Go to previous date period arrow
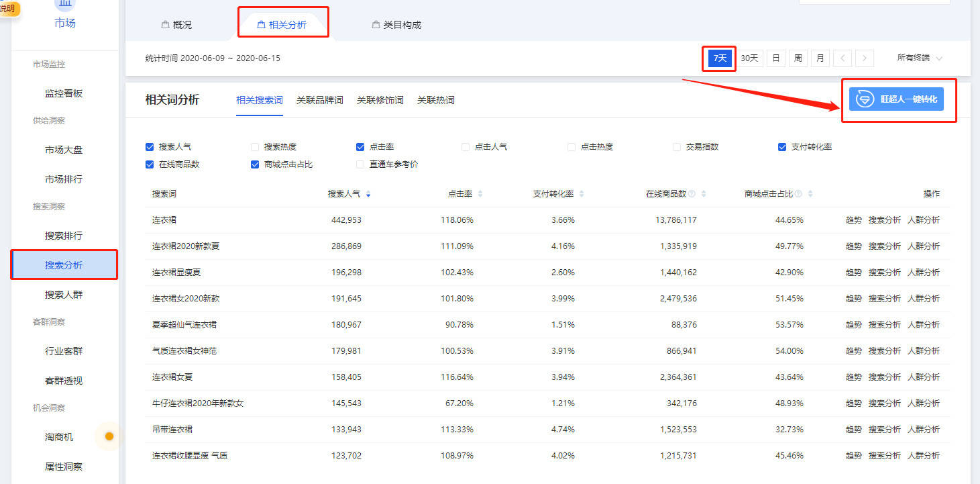 pos(842,58)
